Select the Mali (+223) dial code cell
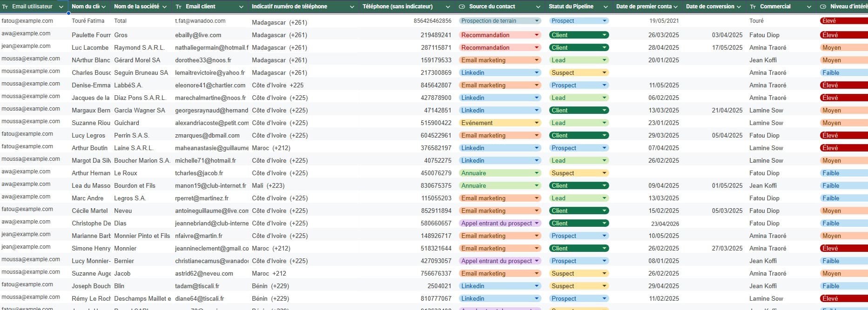 (268, 185)
